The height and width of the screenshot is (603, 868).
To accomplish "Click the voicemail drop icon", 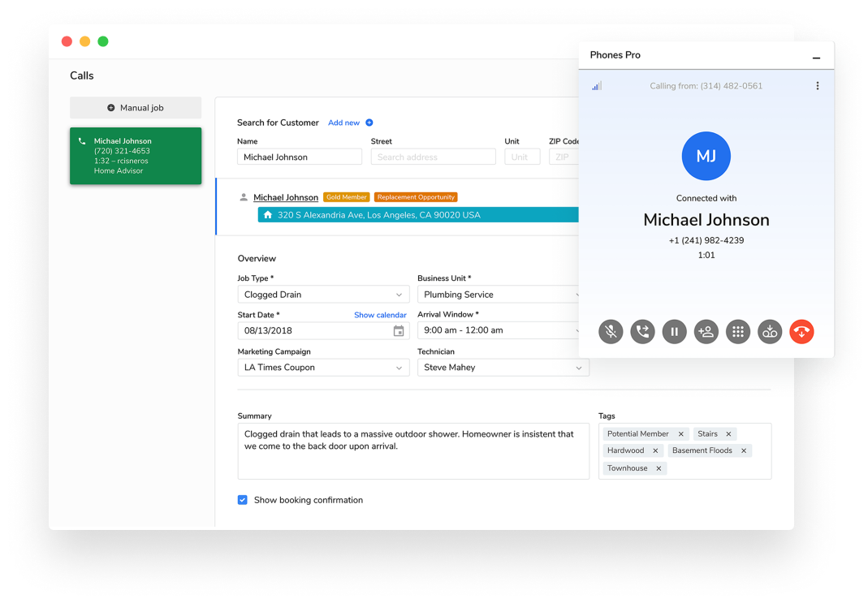I will [x=770, y=332].
